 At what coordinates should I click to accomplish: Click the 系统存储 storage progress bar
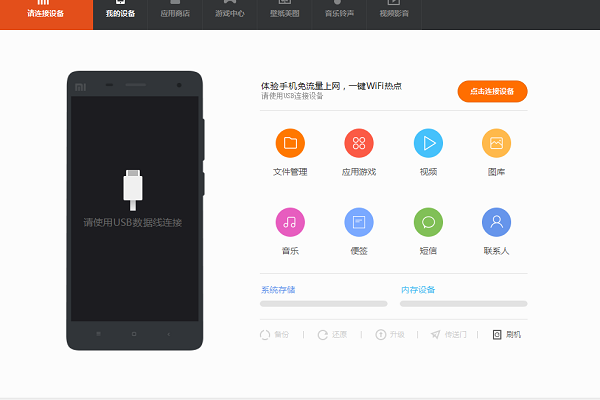click(323, 303)
